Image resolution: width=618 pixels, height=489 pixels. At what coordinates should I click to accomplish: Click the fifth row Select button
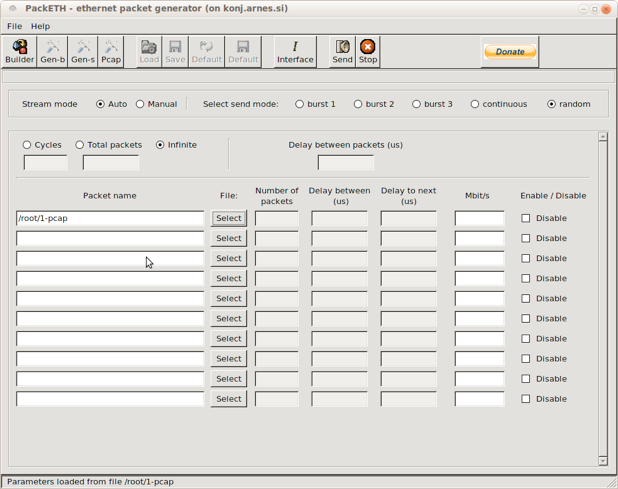(229, 299)
